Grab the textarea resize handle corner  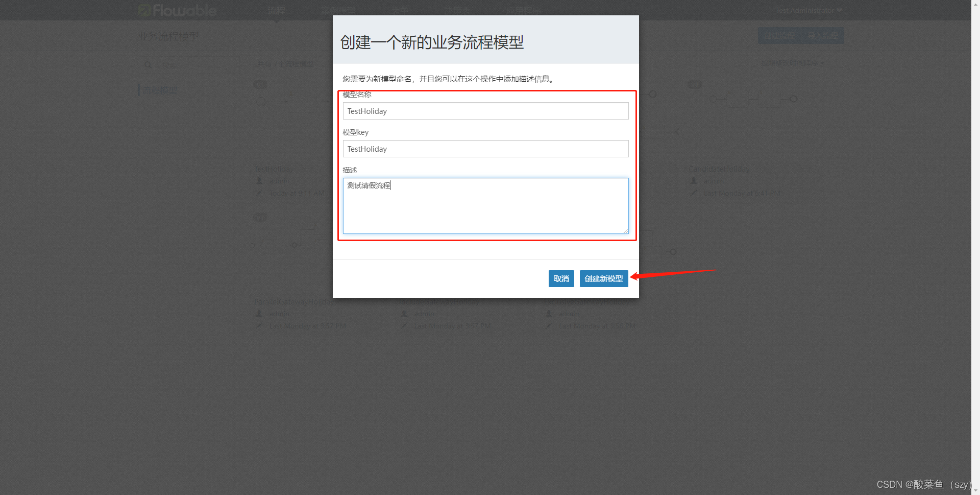(x=625, y=231)
